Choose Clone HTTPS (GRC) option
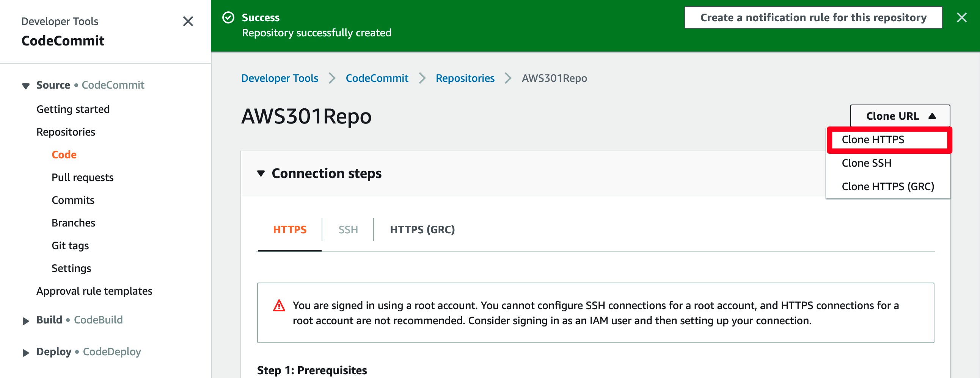This screenshot has height=378, width=980. tap(888, 186)
